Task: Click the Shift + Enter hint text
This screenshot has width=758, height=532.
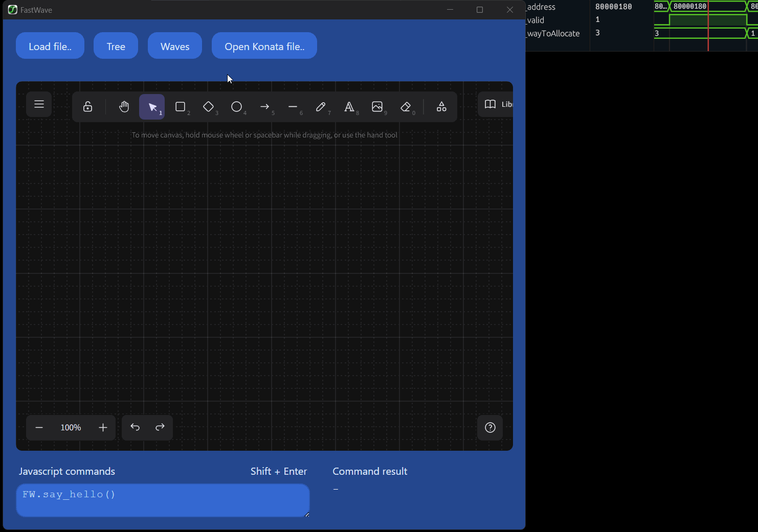Action: (279, 471)
